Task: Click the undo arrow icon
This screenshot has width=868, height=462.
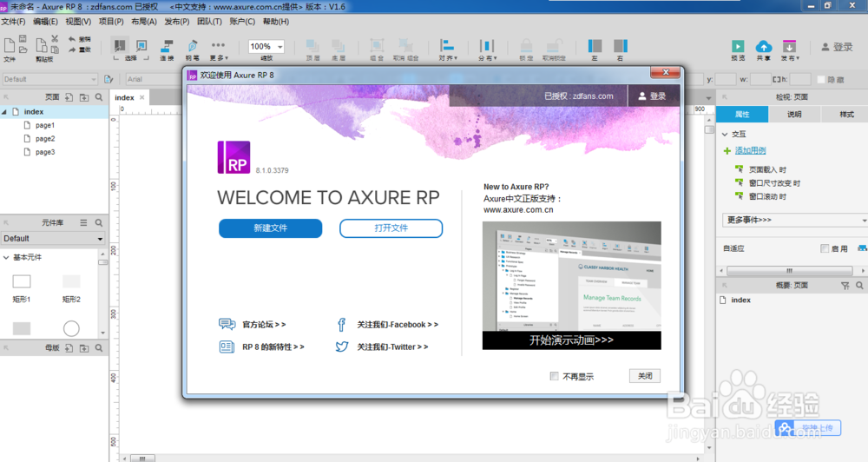Action: 72,39
